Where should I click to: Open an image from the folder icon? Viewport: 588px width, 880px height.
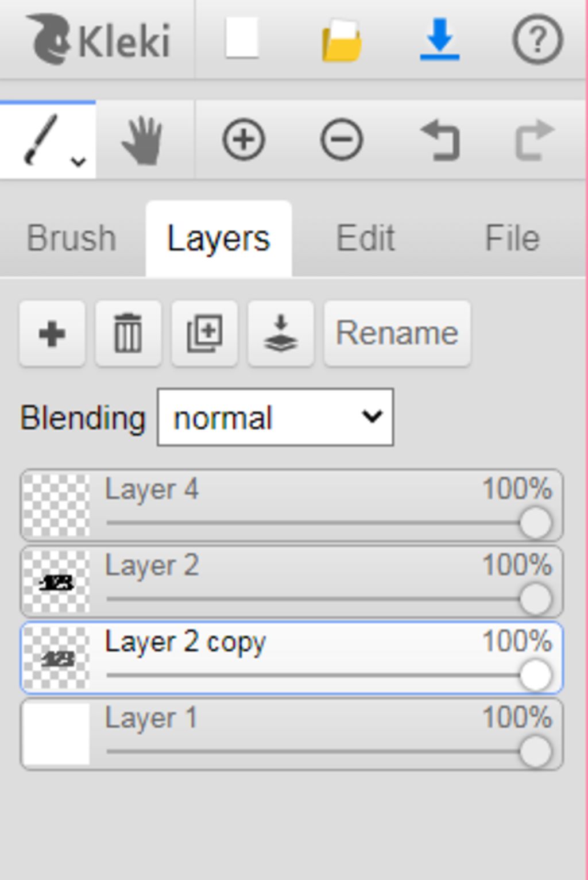pyautogui.click(x=341, y=40)
